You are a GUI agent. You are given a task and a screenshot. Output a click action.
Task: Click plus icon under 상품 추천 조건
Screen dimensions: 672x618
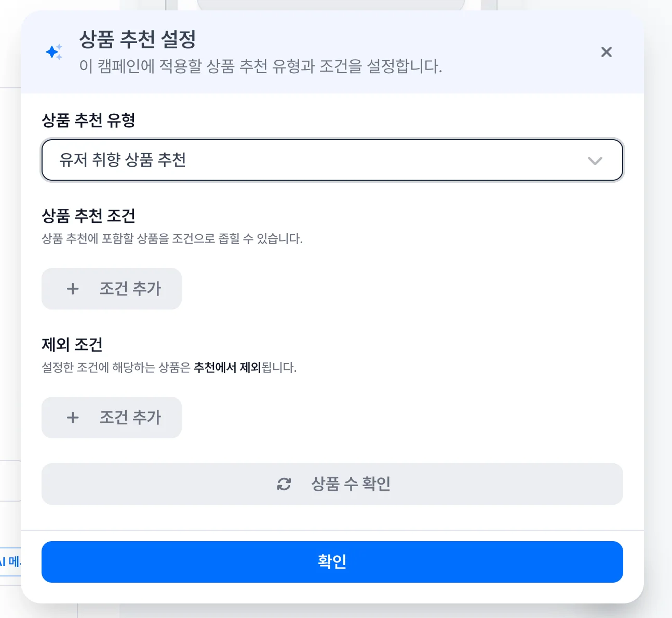pos(73,289)
